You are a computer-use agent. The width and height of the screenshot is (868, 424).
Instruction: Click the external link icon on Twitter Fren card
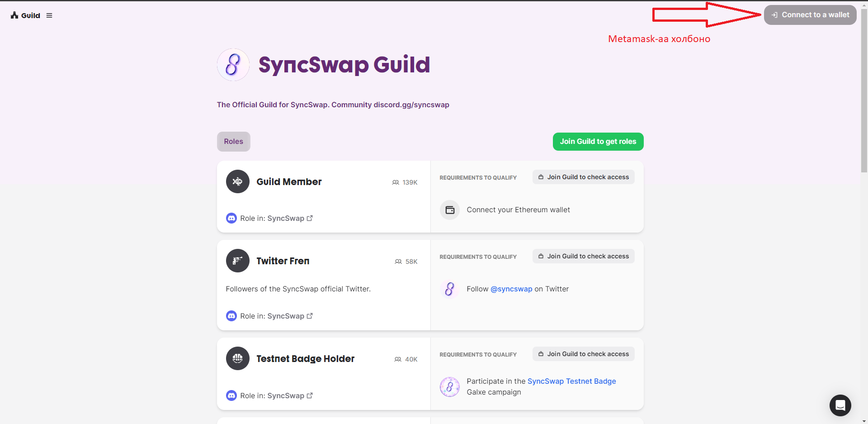(310, 315)
